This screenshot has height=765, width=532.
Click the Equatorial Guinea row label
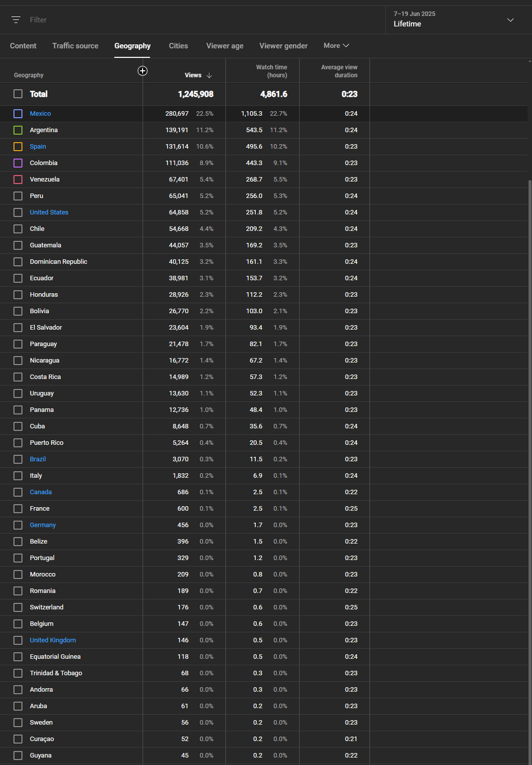pos(55,657)
